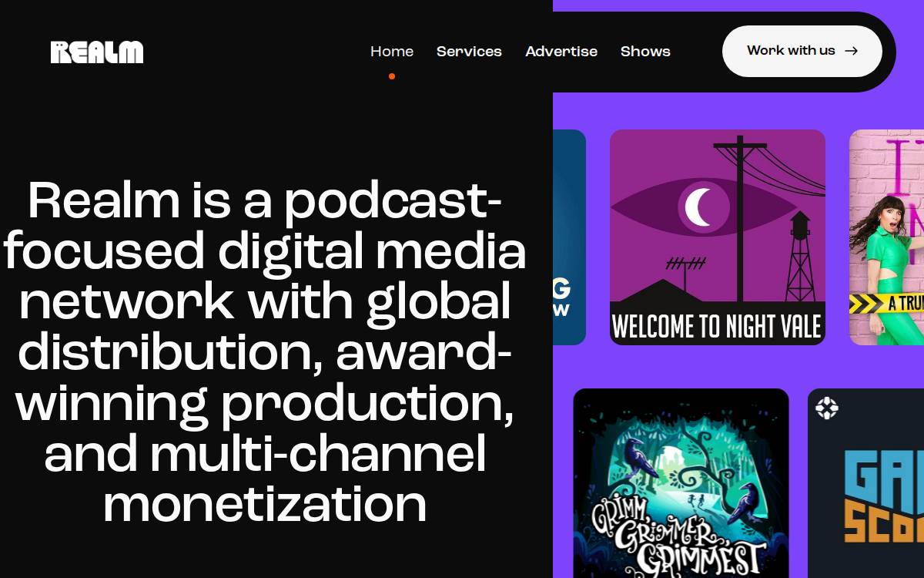Go to the Services page
924x578 pixels.
click(469, 52)
